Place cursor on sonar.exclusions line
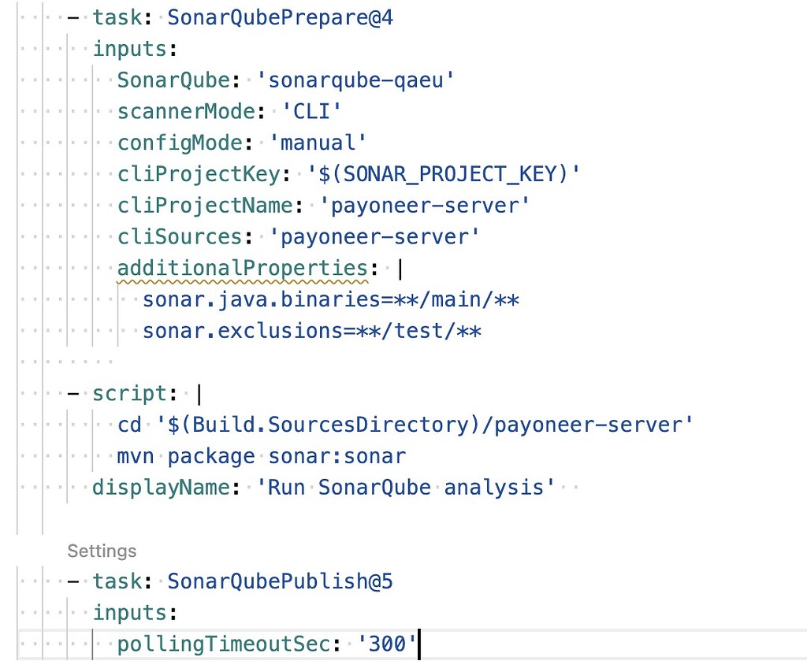807x672 pixels. pyautogui.click(x=312, y=331)
